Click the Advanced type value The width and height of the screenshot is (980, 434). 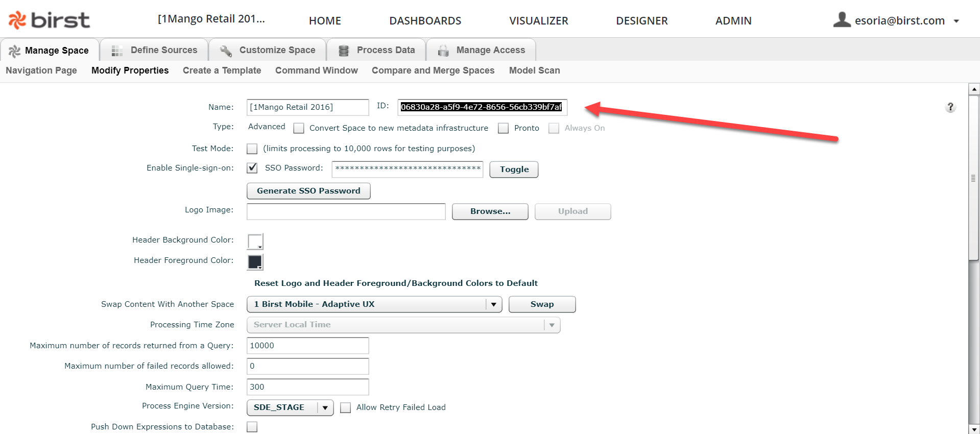tap(267, 127)
